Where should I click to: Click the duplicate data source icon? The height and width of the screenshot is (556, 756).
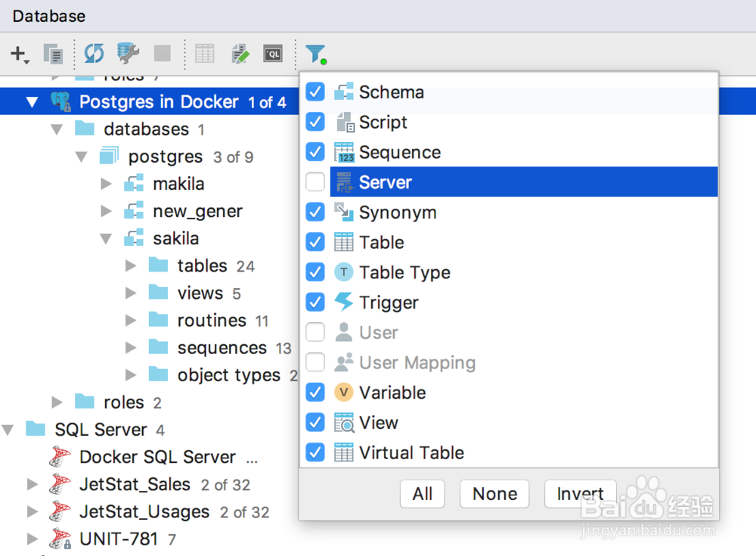(53, 54)
